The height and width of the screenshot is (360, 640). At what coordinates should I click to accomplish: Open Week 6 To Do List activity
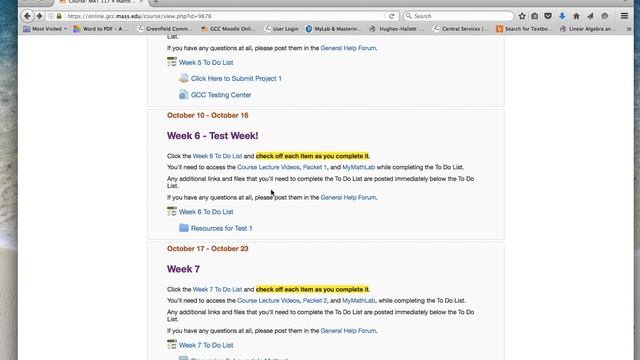[x=206, y=212]
